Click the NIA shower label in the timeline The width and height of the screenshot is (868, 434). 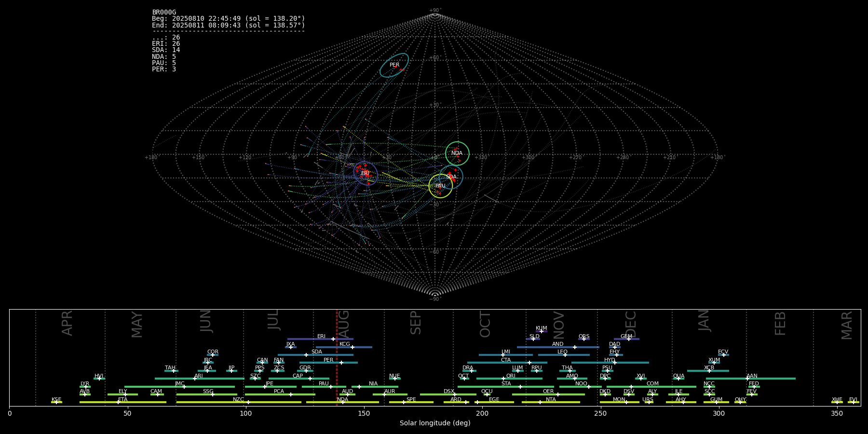[373, 384]
